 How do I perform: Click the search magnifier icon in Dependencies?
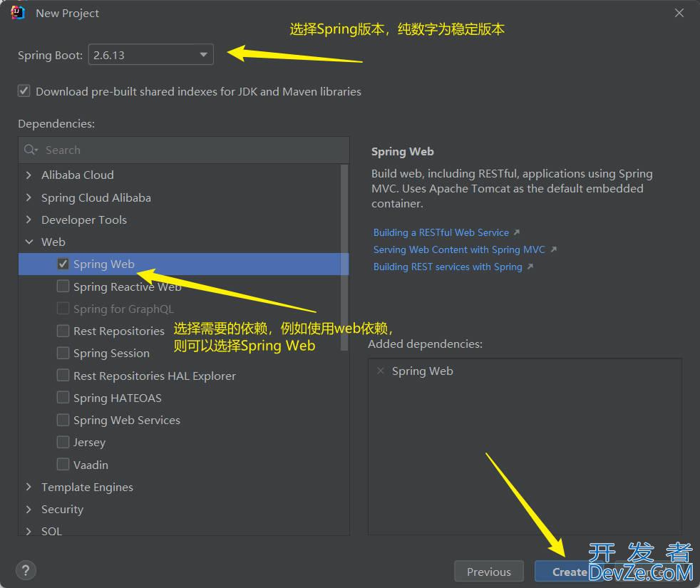(31, 150)
